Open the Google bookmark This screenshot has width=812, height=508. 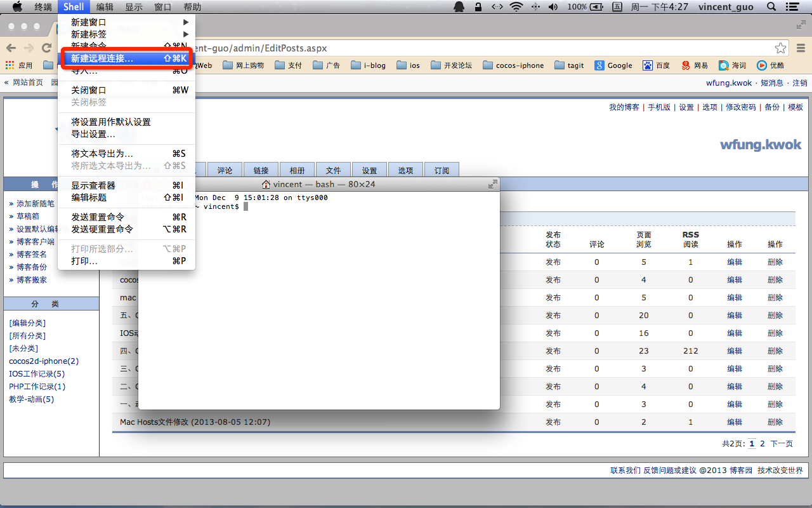(613, 65)
